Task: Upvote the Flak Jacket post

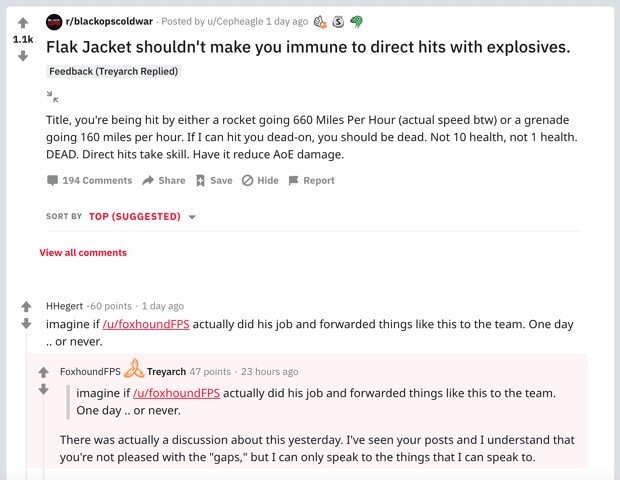Action: click(22, 22)
